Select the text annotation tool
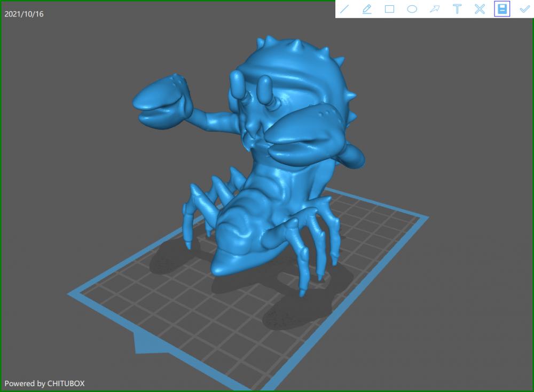 pyautogui.click(x=457, y=9)
